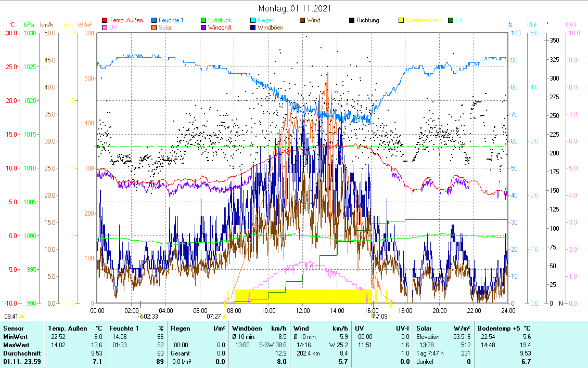The height and width of the screenshot is (368, 588).
Task: Click the 02:33 time marker below axis
Action: pos(150,316)
